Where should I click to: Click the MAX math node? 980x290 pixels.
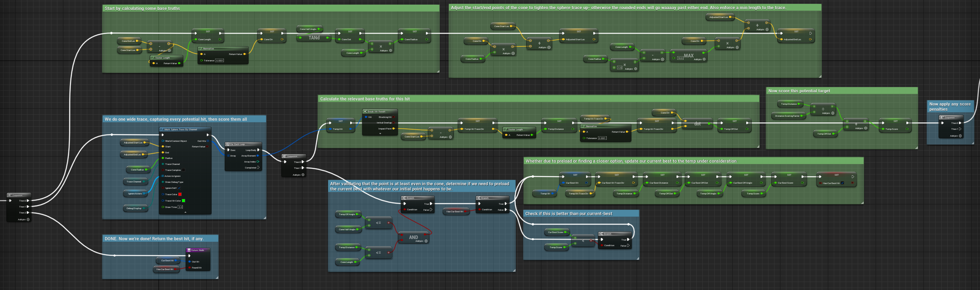(x=689, y=56)
